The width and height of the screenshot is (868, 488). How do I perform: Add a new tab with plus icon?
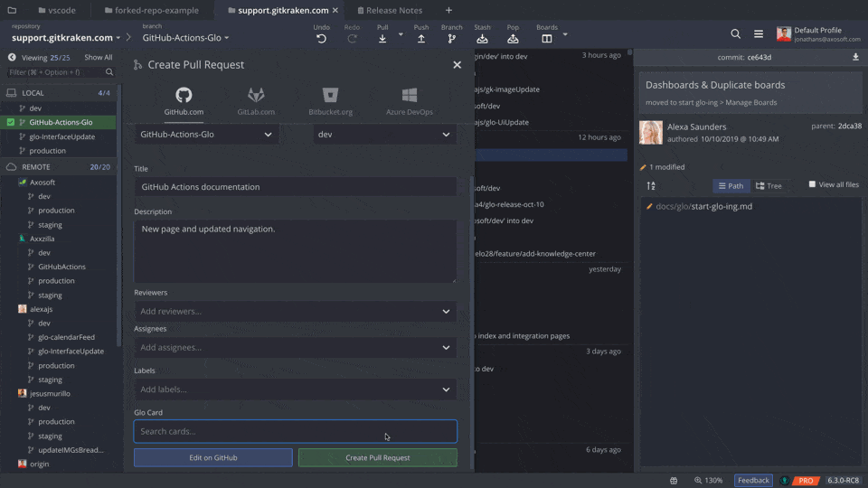pos(448,10)
